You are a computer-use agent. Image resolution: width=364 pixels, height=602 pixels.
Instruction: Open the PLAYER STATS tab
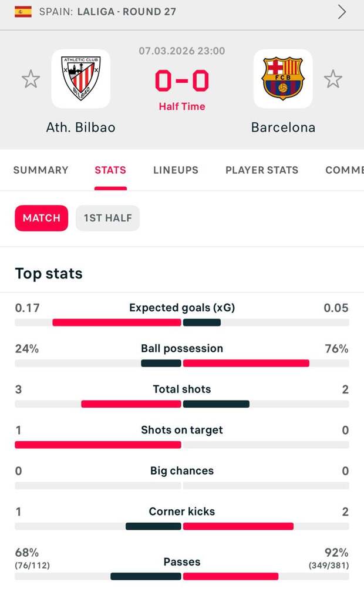(x=262, y=170)
